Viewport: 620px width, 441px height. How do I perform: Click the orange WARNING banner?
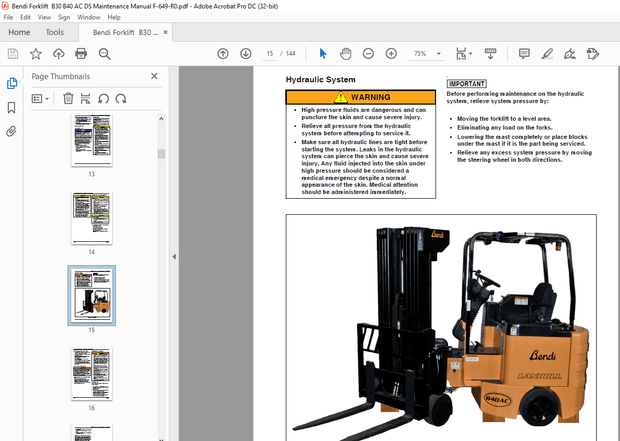361,97
